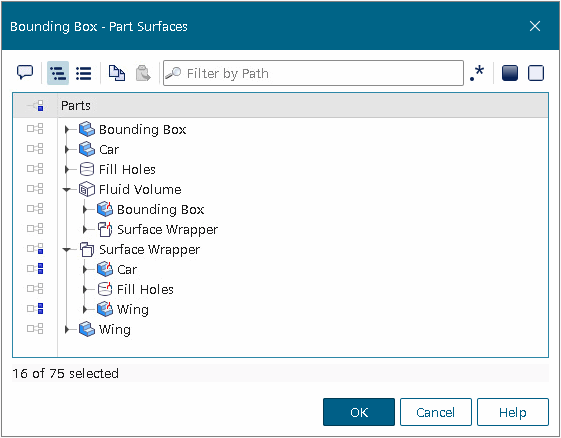Click the Filter by Path field
The image size is (561, 438).
point(313,73)
